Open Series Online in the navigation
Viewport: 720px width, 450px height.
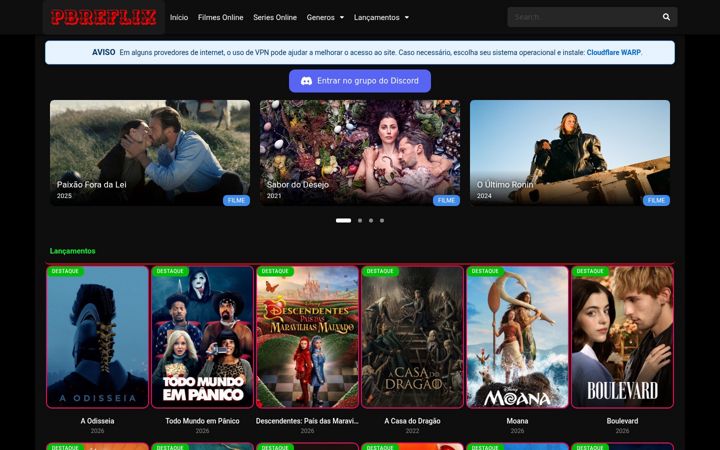[x=275, y=17]
